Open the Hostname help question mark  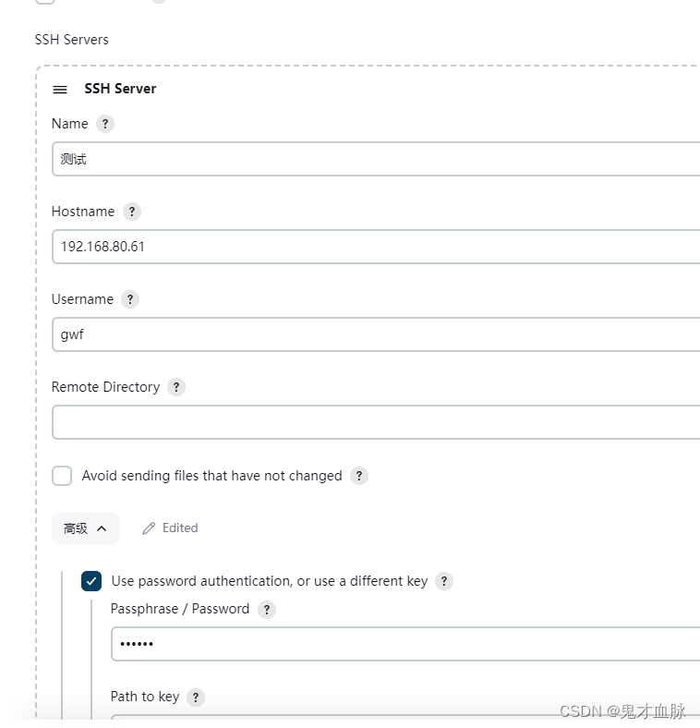pyautogui.click(x=132, y=212)
